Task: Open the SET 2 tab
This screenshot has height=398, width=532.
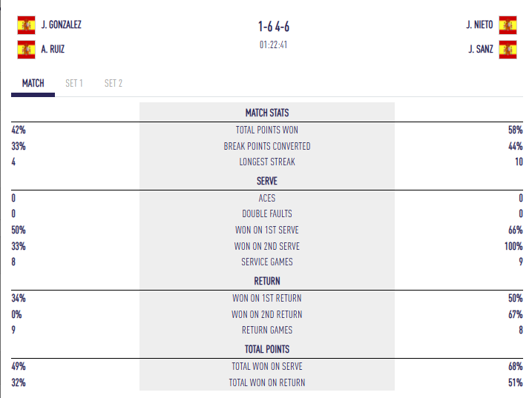Action: click(x=114, y=84)
